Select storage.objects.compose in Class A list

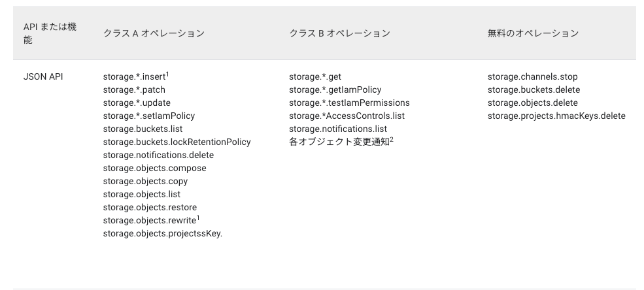(x=154, y=168)
